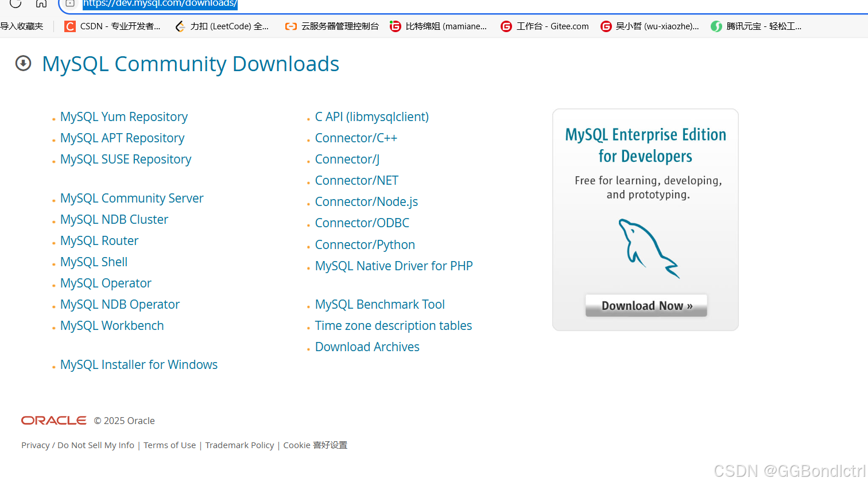Open 云服务器管理控制台 bookmark
Image resolution: width=868 pixels, height=486 pixels.
[x=332, y=26]
